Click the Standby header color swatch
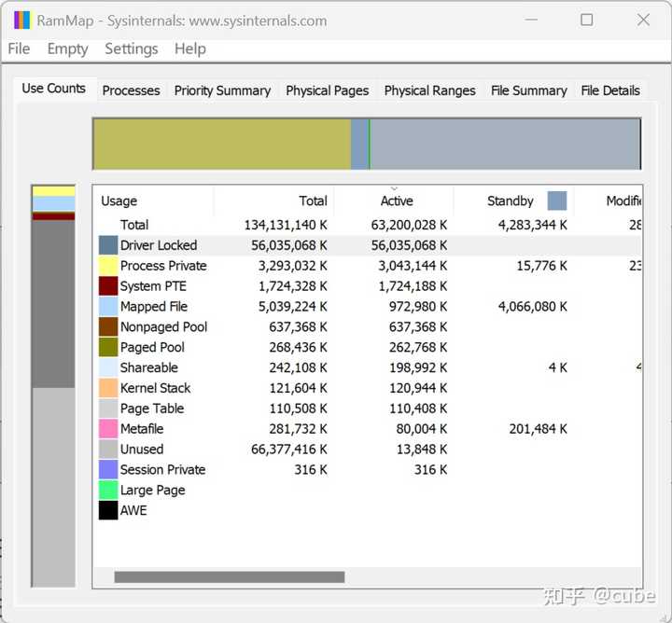The height and width of the screenshot is (623, 672). 556,201
